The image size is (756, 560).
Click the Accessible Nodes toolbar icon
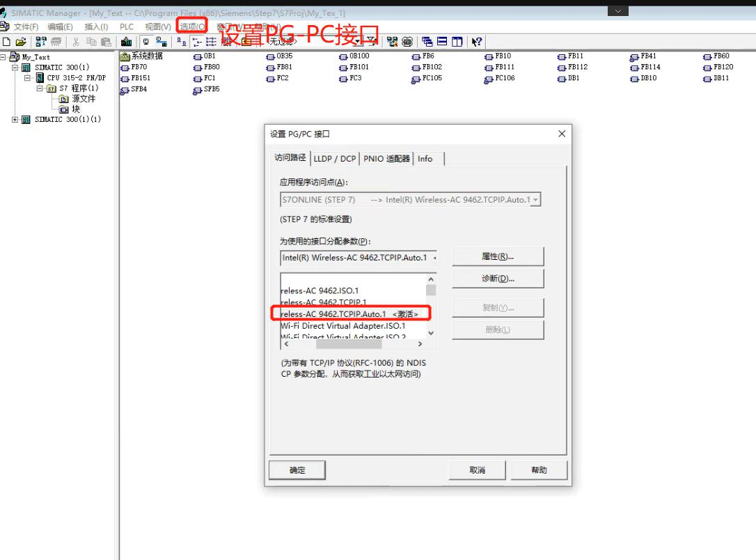coord(42,42)
